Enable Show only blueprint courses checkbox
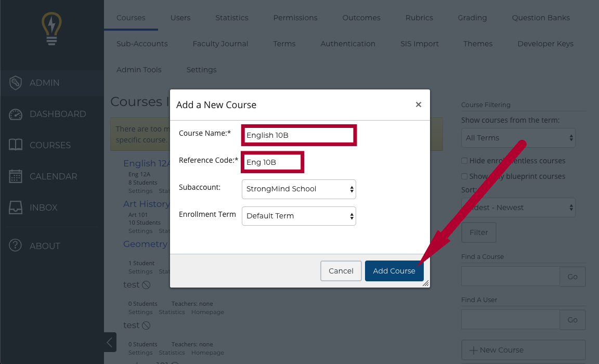Image resolution: width=599 pixels, height=364 pixels. point(464,177)
